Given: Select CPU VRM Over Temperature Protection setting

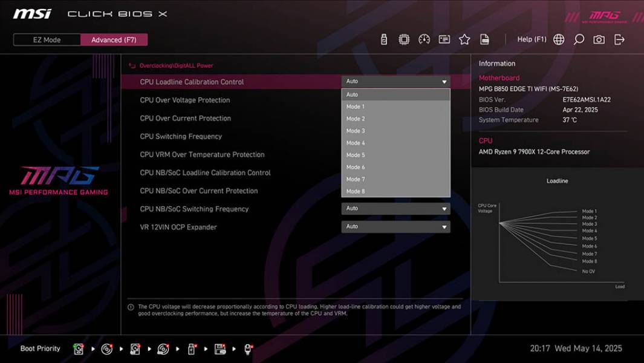Looking at the screenshot, I should [202, 154].
